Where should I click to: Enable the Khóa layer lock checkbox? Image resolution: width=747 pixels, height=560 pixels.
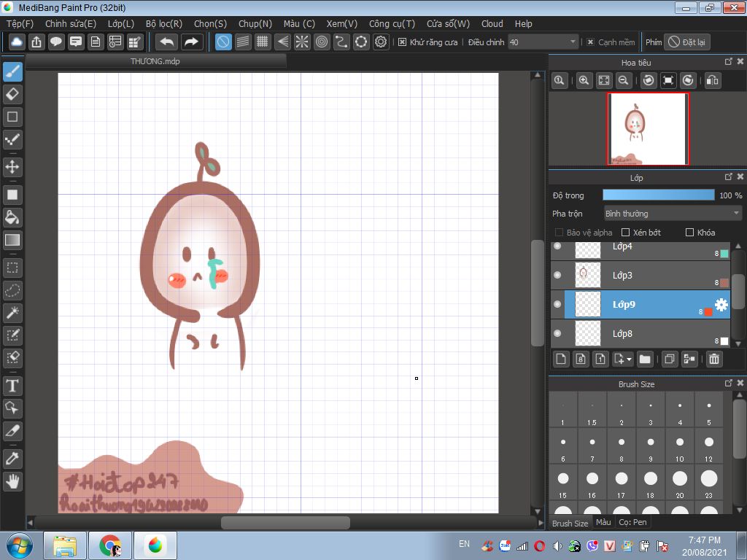coord(689,233)
